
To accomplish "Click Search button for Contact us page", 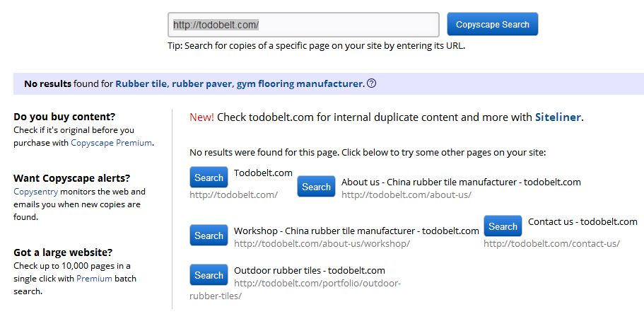I will pyautogui.click(x=503, y=226).
